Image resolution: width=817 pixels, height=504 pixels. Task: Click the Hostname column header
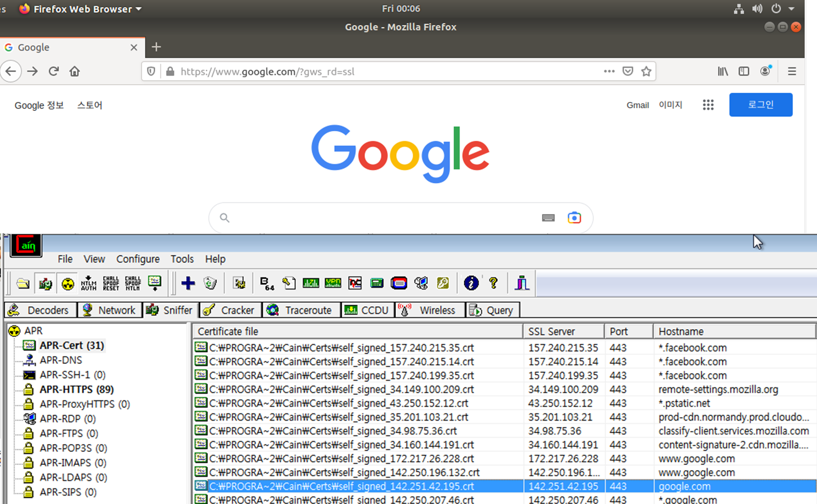[x=734, y=331]
